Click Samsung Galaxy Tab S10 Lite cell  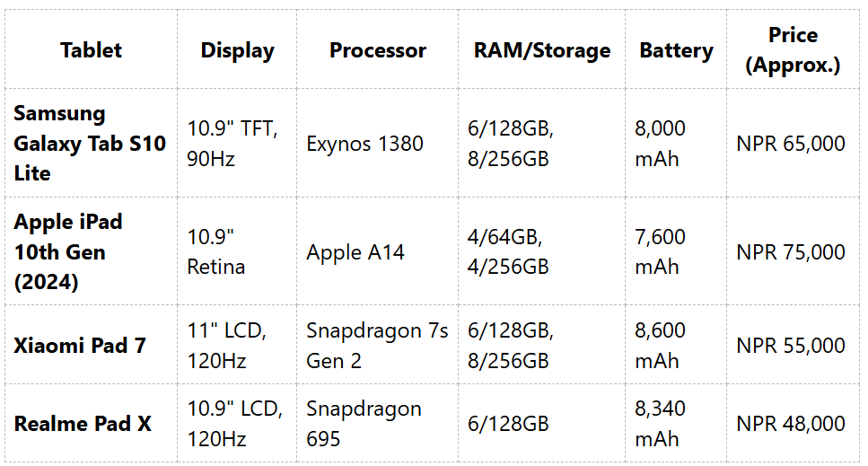pyautogui.click(x=90, y=143)
